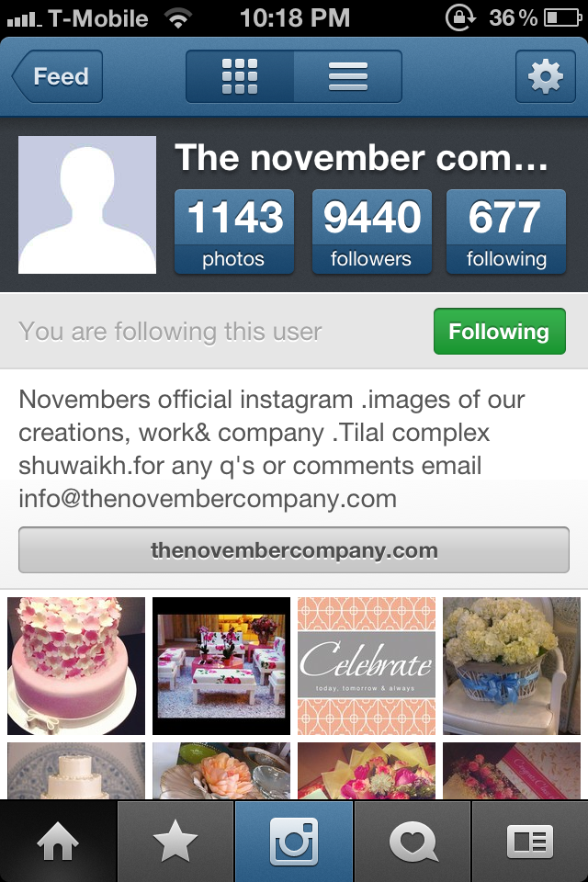Open the Celebrate card photo
The height and width of the screenshot is (882, 588).
[367, 666]
